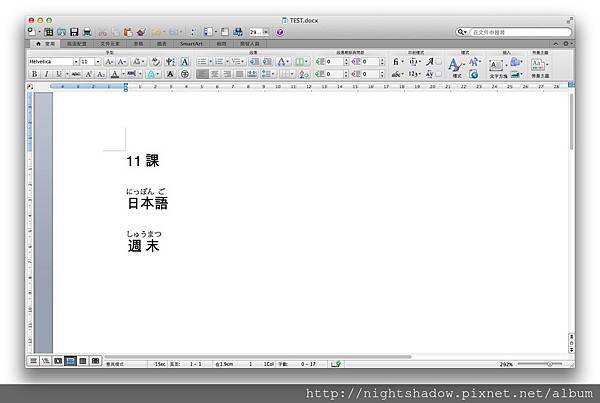Viewport: 600px width, 403px height.
Task: Click the Justify alignment icon
Action: tap(239, 74)
